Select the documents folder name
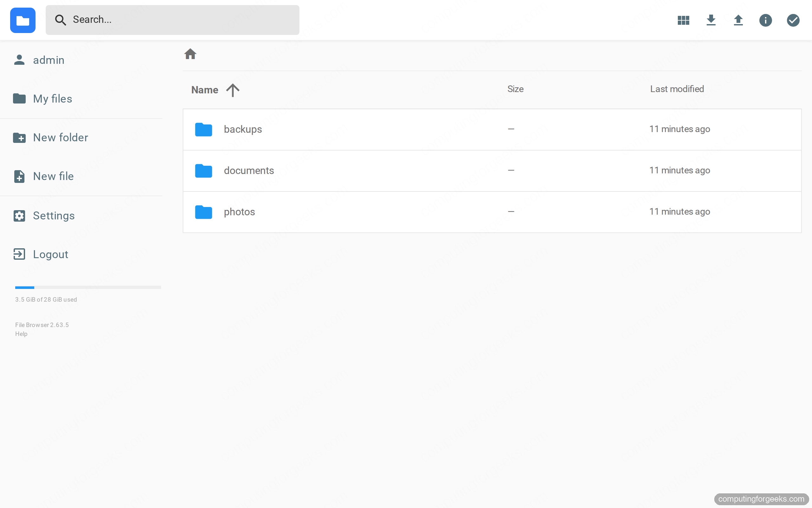The image size is (812, 508). tap(249, 171)
